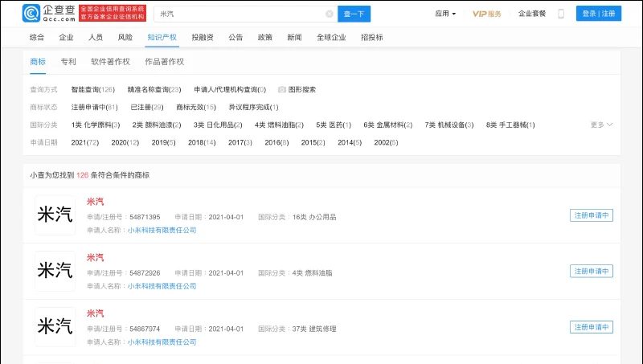Filter by 3类 日化用品(2)

pos(218,125)
